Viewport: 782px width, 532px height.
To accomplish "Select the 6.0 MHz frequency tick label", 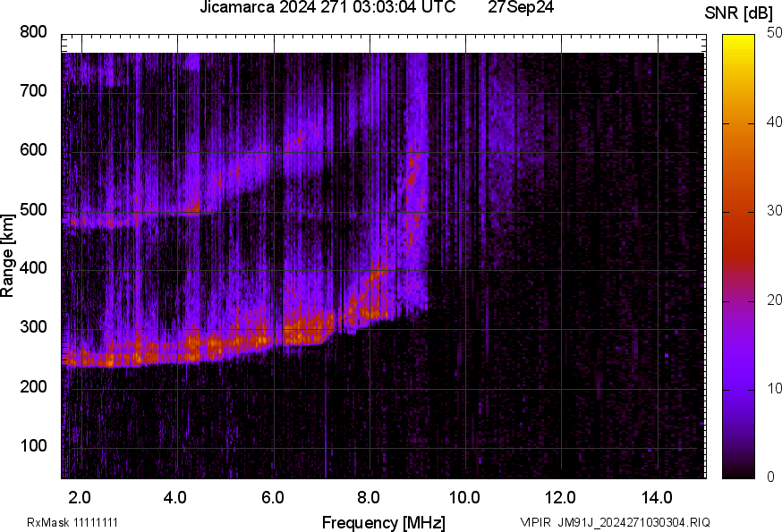I will click(273, 497).
